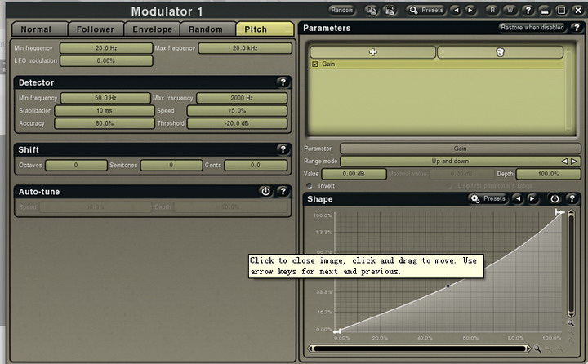
Task: Toggle the Gain parameter checkbox
Action: pos(315,64)
